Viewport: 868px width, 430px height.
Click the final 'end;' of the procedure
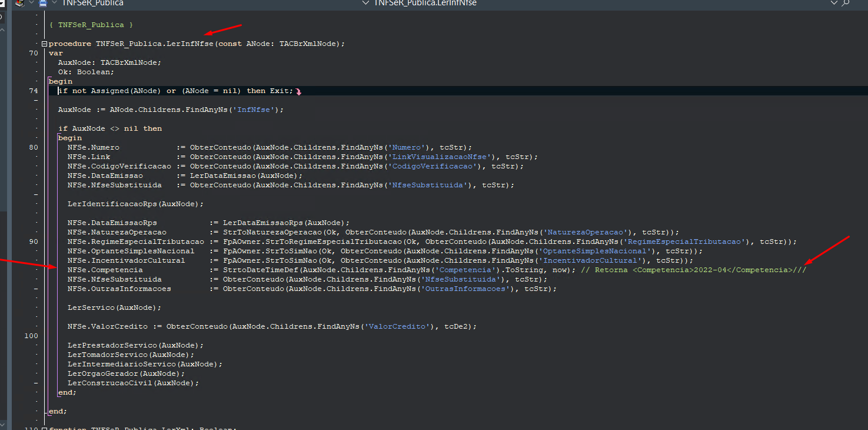coord(58,411)
